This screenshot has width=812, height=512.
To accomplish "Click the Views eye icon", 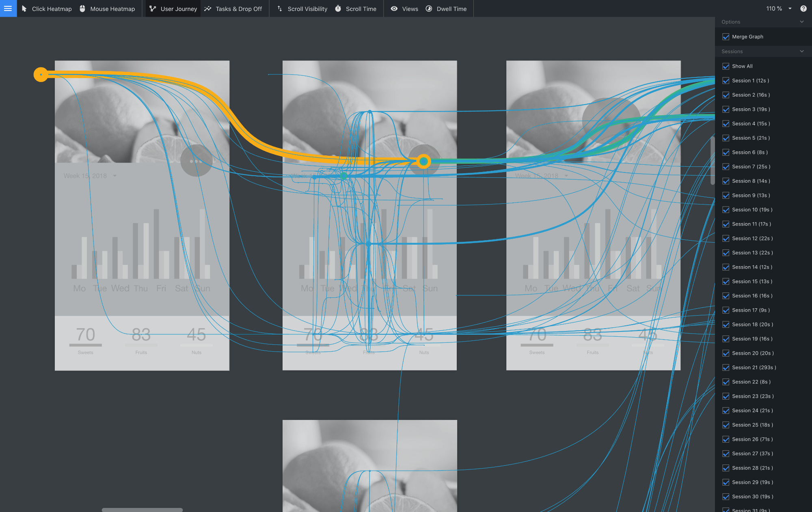I will (394, 9).
